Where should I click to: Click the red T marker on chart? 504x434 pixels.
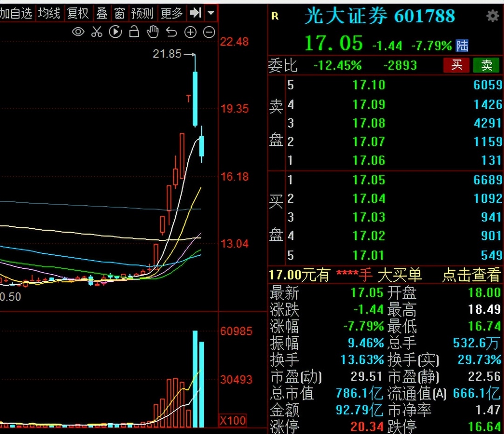click(x=189, y=99)
